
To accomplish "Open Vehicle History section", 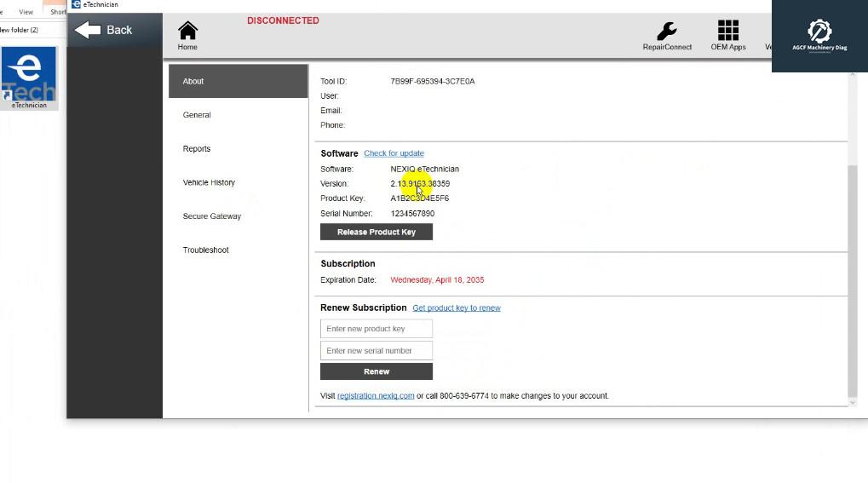I will tap(238, 182).
